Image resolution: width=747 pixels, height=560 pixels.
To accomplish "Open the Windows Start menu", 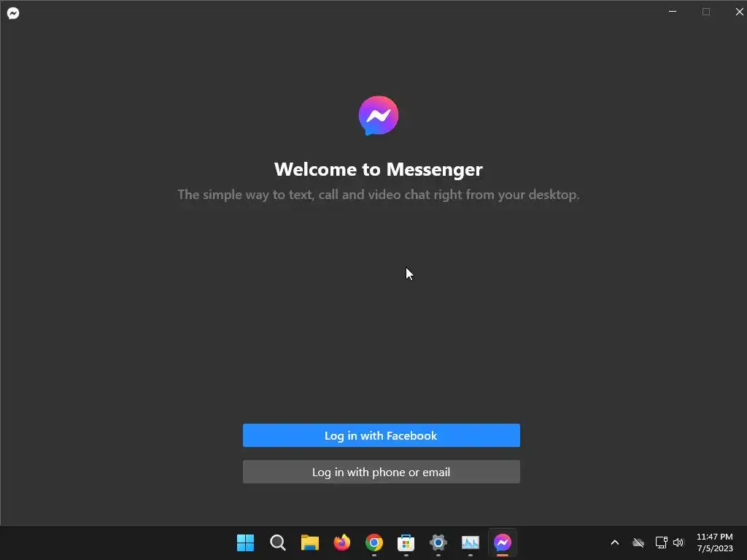I will pyautogui.click(x=245, y=542).
